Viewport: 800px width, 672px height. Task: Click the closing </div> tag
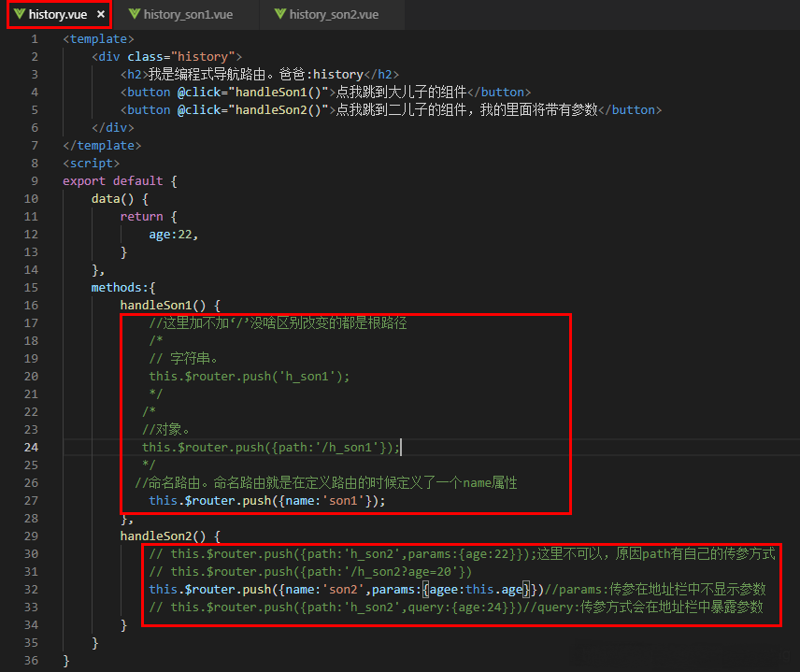pos(113,127)
